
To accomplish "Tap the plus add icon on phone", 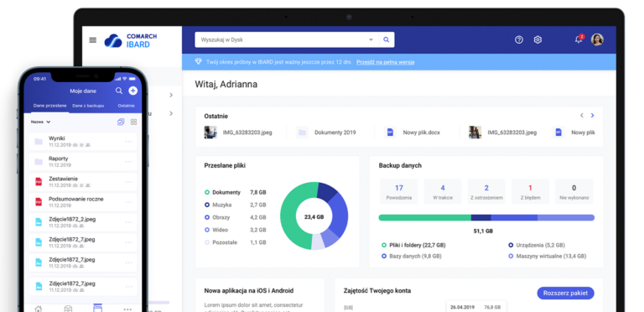I will (x=132, y=91).
